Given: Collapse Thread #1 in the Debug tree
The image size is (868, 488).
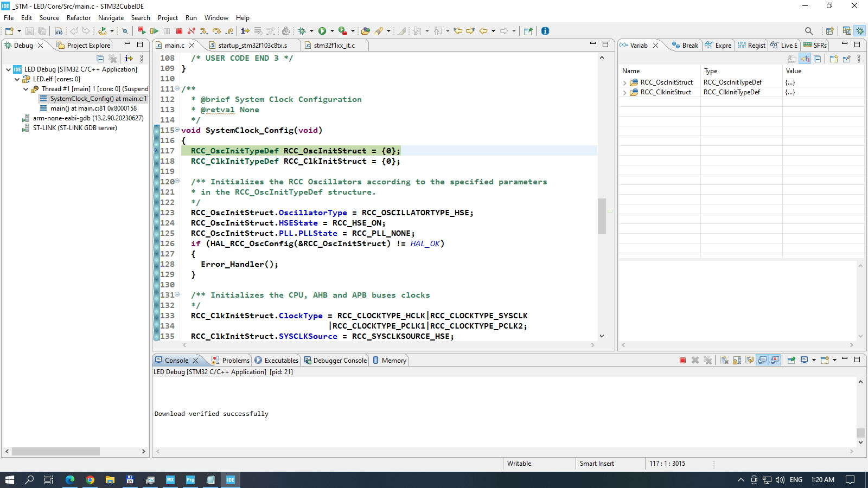Looking at the screenshot, I should [x=25, y=88].
